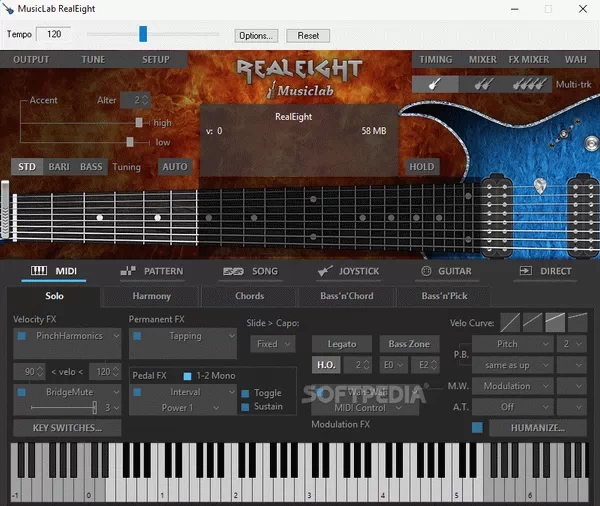Screen dimensions: 600x506
Task: Toggle the 1-2 Mono checkbox
Action: [188, 376]
